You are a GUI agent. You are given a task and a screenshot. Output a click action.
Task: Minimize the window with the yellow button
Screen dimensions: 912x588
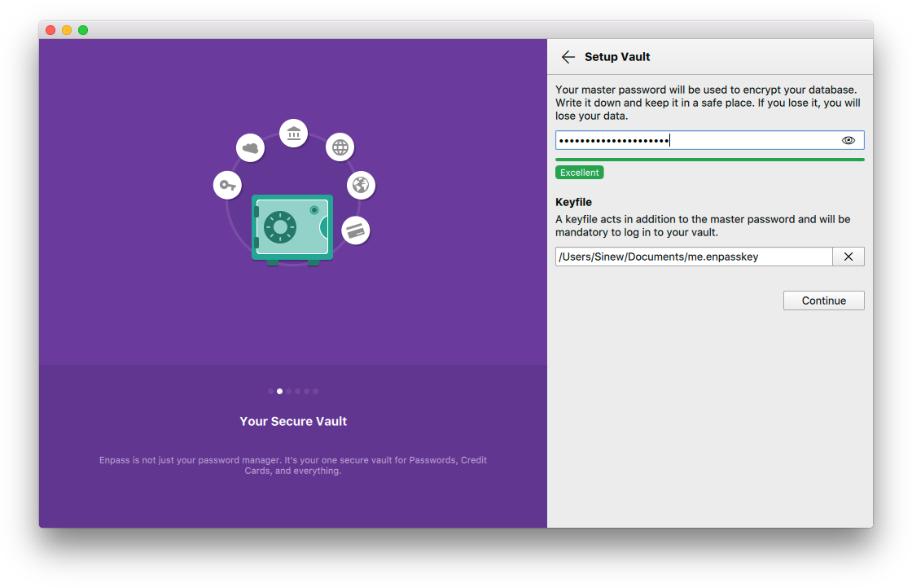pos(67,30)
